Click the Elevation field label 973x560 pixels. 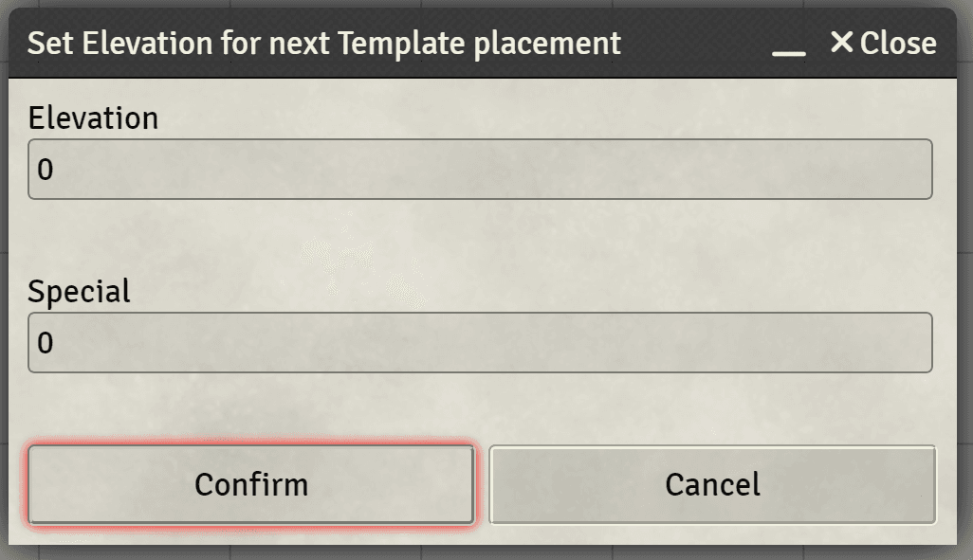(93, 117)
